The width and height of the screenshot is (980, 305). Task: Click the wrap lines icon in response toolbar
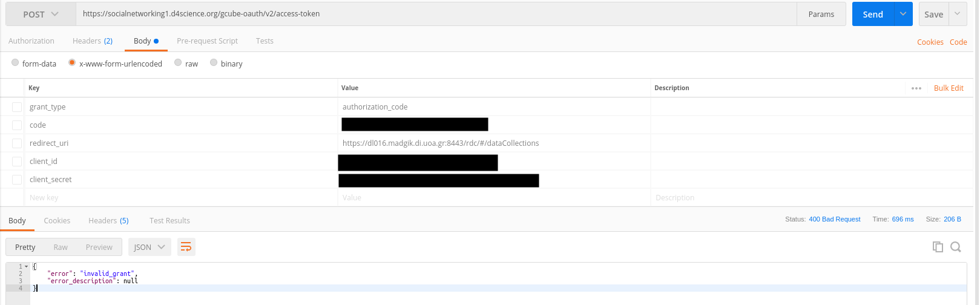point(186,247)
